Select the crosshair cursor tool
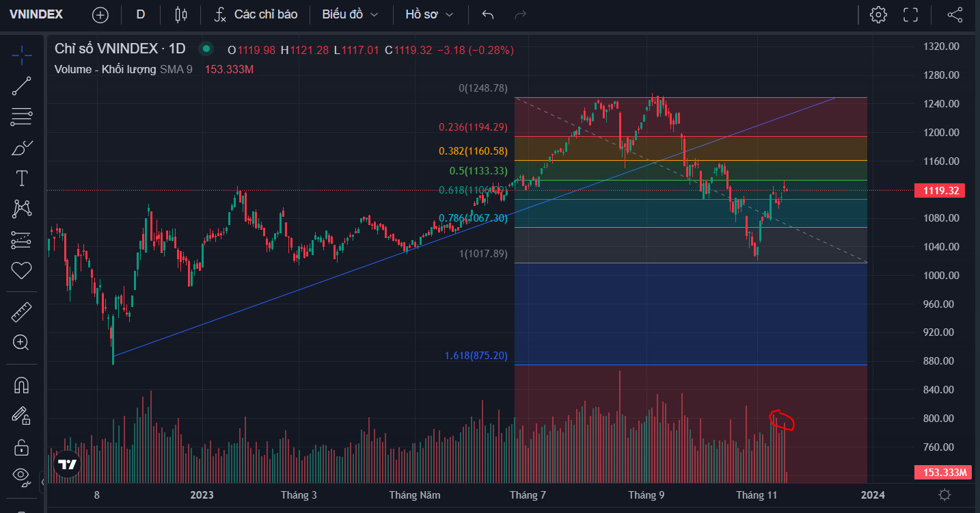 tap(22, 54)
